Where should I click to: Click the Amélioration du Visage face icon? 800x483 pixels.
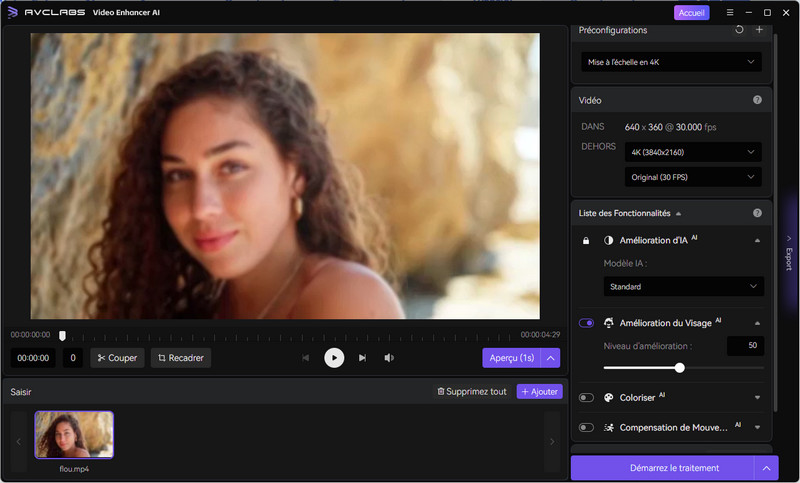(x=608, y=323)
